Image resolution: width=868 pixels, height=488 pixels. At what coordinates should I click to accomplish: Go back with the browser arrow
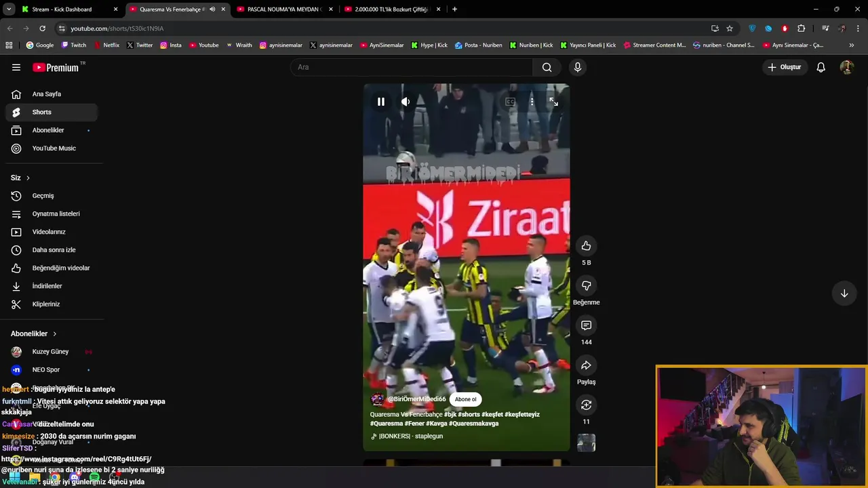tap(9, 28)
